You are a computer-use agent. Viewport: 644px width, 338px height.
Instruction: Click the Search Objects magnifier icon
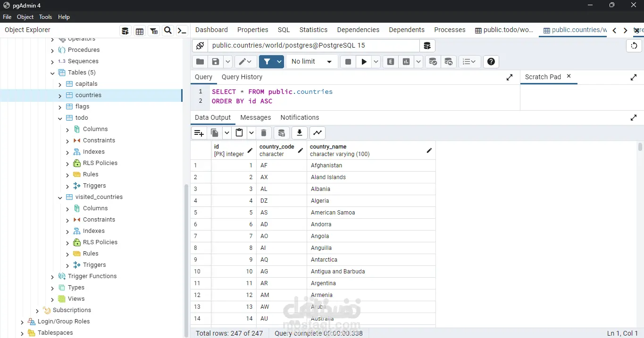point(167,31)
